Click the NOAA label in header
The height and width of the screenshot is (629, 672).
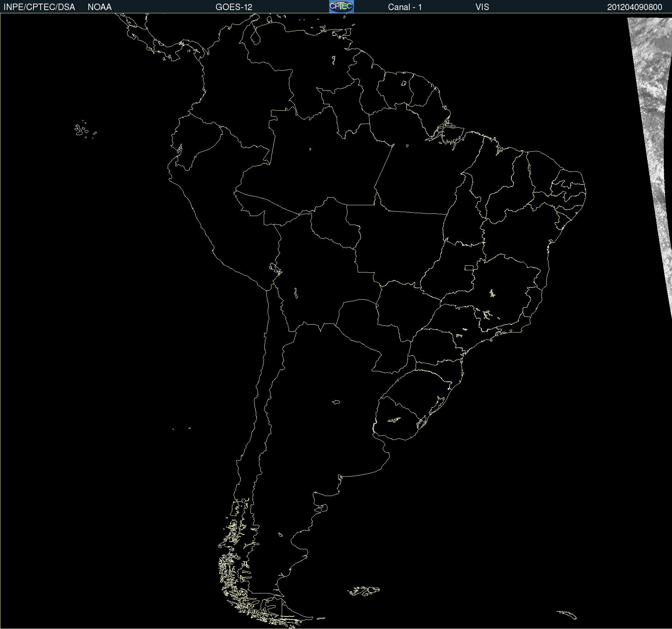pyautogui.click(x=100, y=7)
